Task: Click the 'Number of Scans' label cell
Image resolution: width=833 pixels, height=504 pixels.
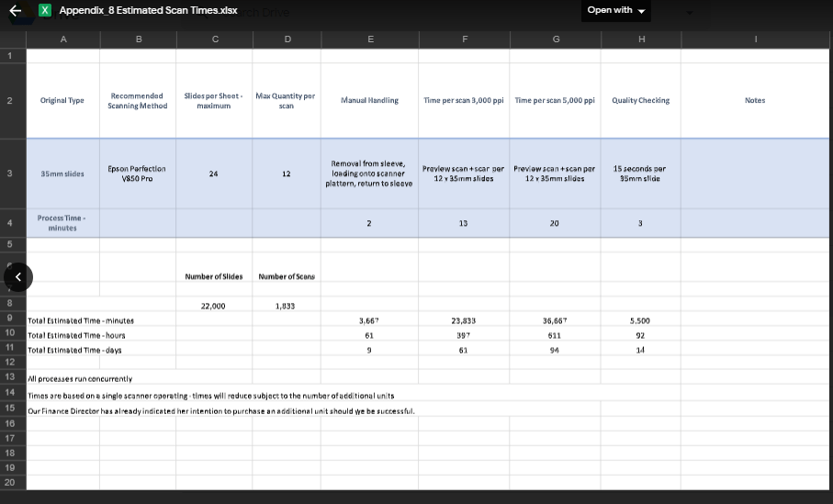Action: [287, 276]
